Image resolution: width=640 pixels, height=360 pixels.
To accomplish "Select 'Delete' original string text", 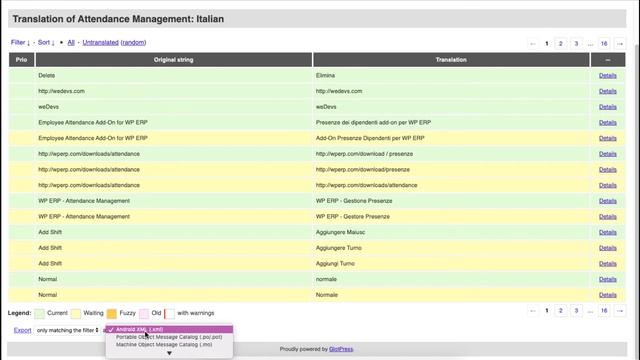I will click(x=47, y=76).
